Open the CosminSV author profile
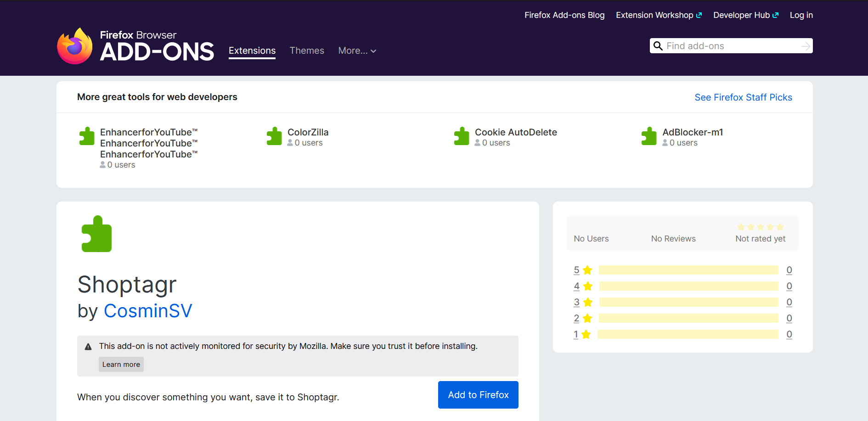 (148, 311)
